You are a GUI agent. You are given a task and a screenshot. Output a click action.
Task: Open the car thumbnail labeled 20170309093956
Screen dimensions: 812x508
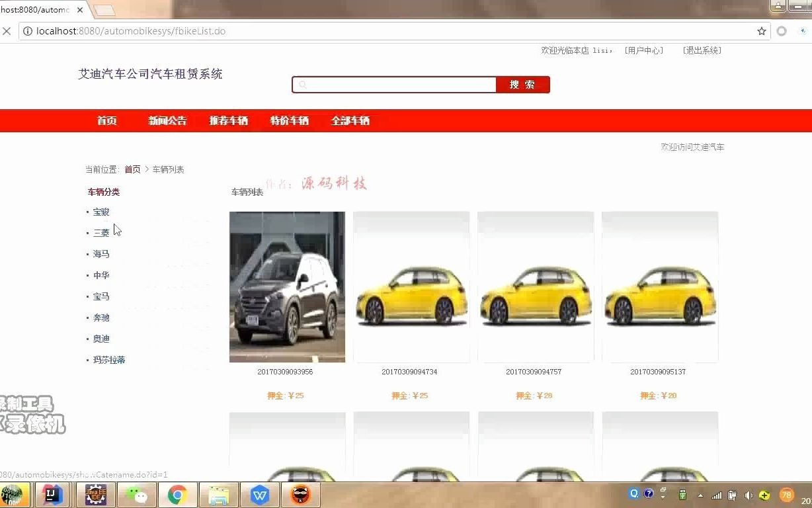click(x=286, y=286)
